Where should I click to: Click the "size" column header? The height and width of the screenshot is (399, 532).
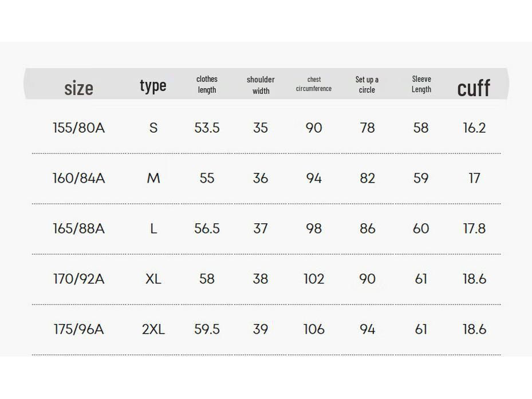[x=78, y=88]
